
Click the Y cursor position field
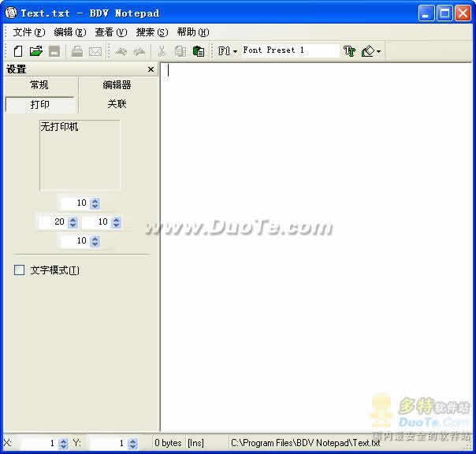108,444
